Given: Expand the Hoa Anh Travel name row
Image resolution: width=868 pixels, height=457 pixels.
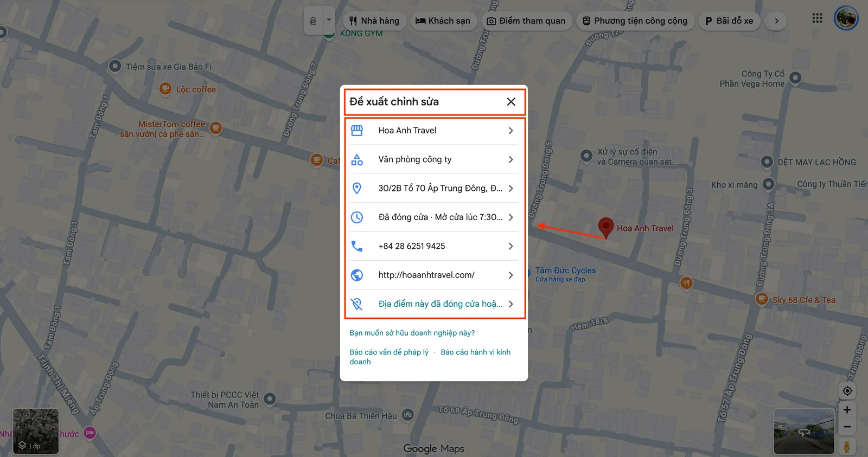Looking at the screenshot, I should (x=433, y=131).
